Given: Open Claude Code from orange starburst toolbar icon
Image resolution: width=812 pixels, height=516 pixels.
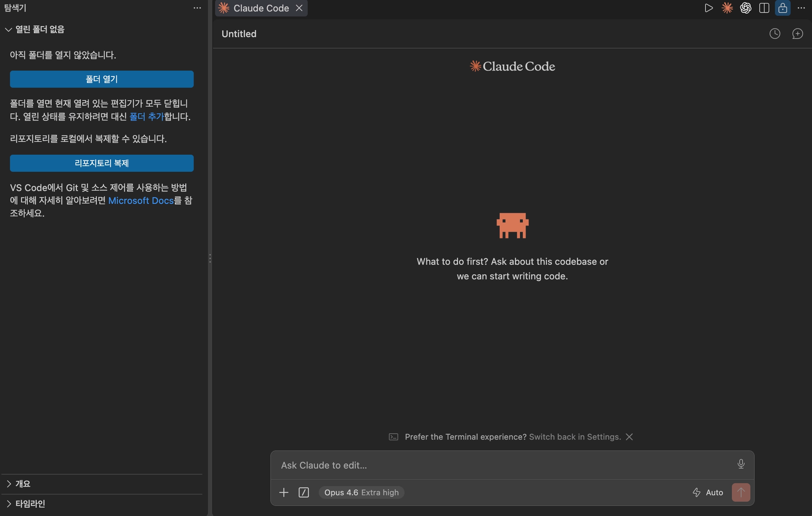Looking at the screenshot, I should point(727,8).
